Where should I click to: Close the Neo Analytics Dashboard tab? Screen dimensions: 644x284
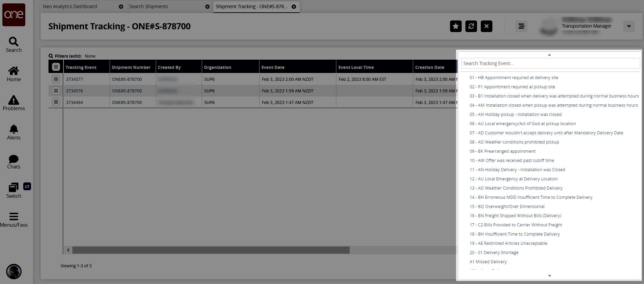(121, 6)
